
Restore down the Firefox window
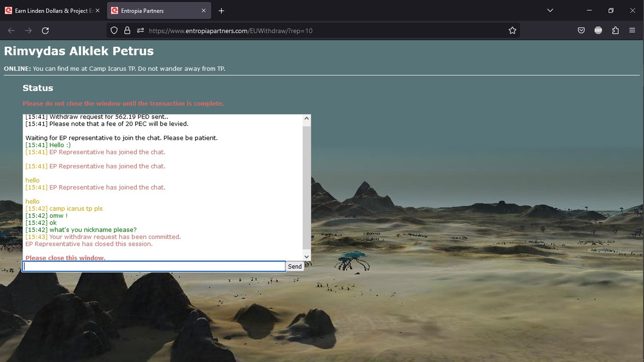tap(611, 11)
